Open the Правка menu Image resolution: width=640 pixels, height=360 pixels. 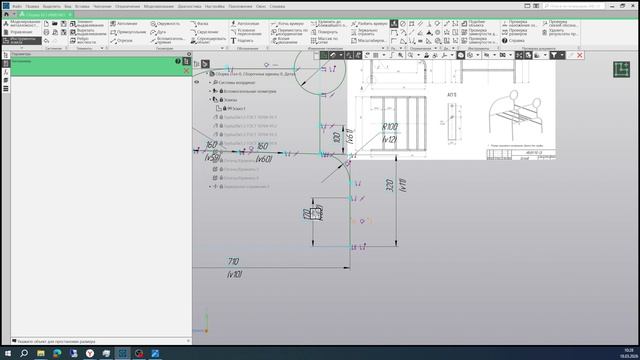coord(32,7)
